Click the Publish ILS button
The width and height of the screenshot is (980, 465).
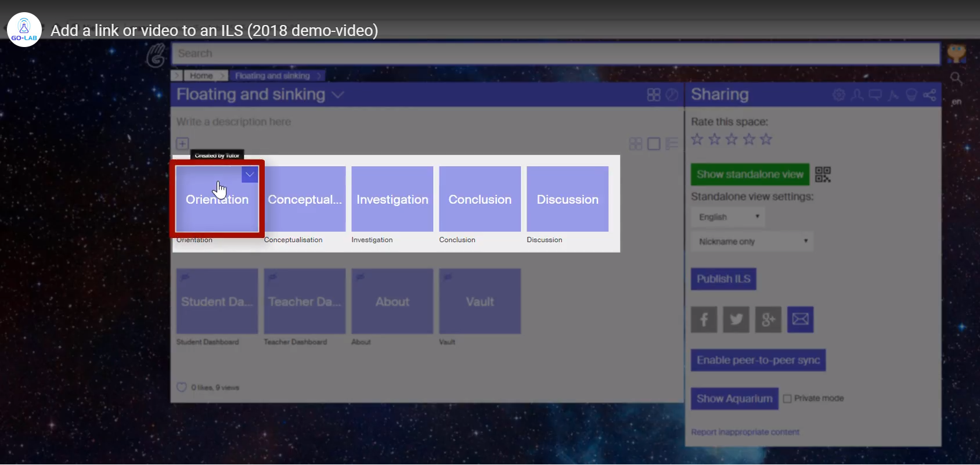pos(723,279)
